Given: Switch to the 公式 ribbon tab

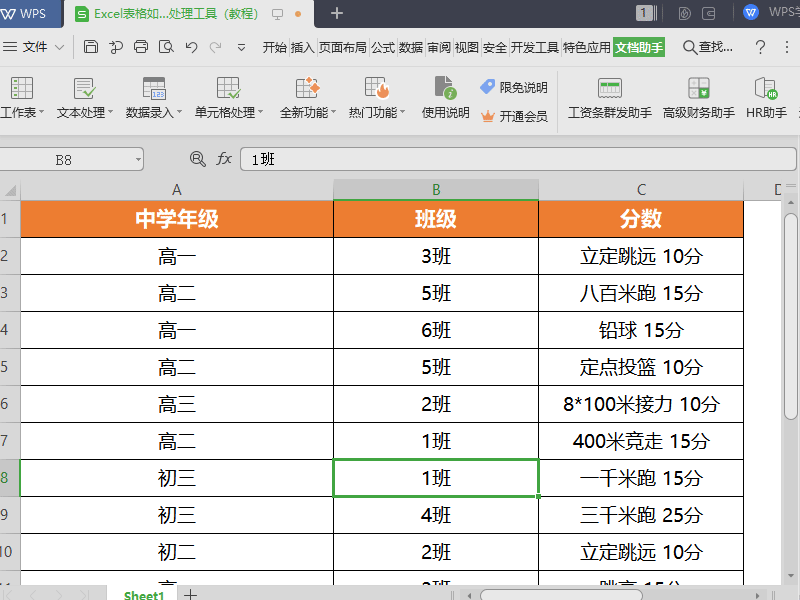Looking at the screenshot, I should coord(383,47).
